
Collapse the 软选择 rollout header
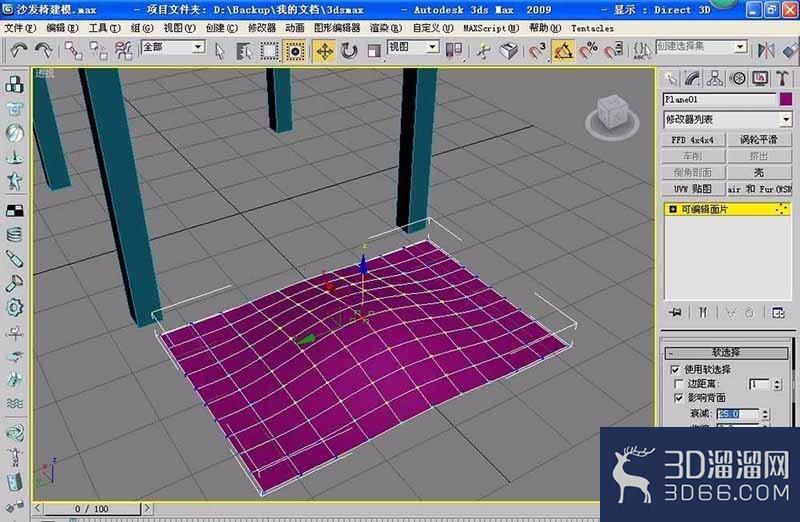pyautogui.click(x=726, y=352)
